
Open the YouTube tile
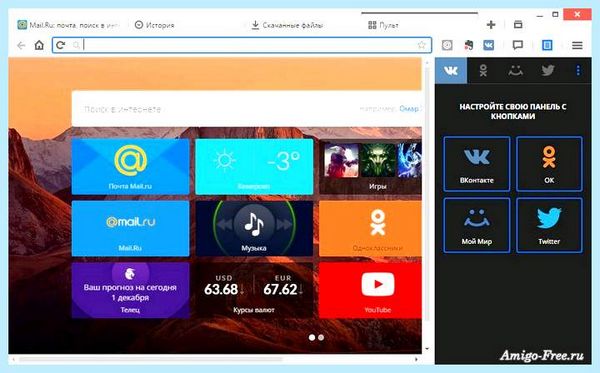click(x=370, y=290)
